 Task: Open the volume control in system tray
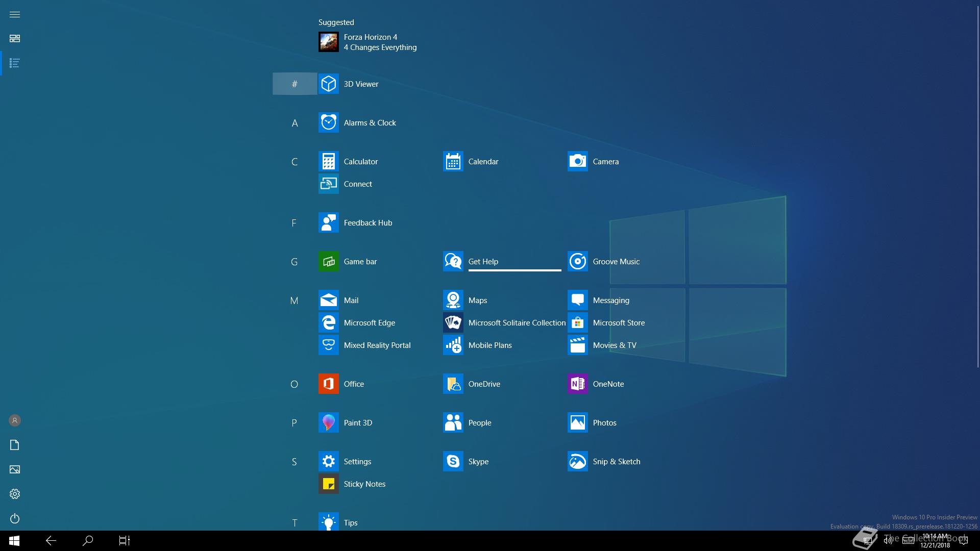tap(888, 541)
